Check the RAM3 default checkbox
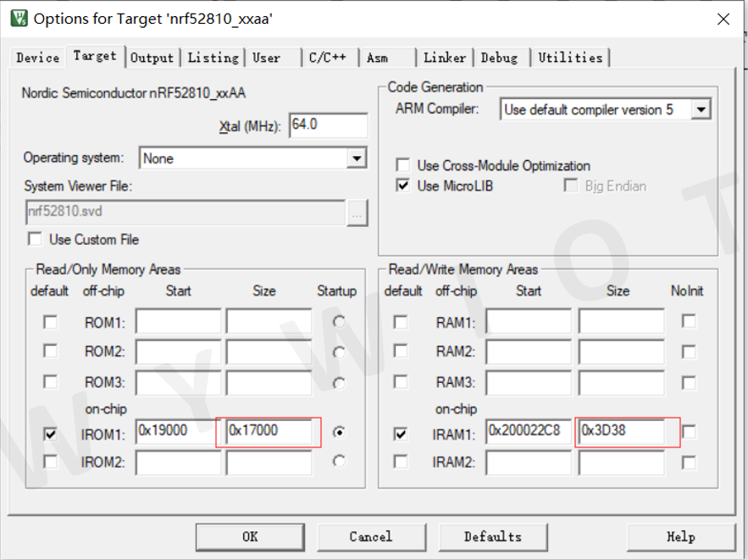Viewport: 748px width, 560px height. coord(401,381)
